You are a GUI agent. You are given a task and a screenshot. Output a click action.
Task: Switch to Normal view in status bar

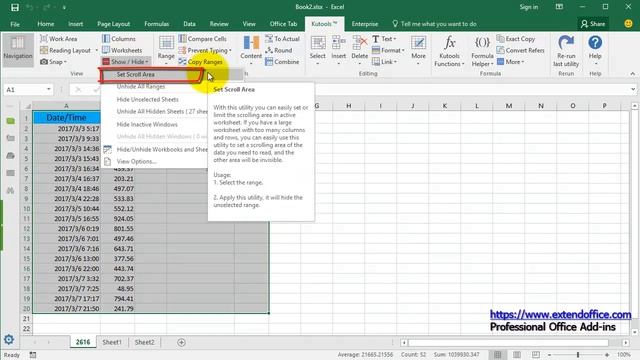pyautogui.click(x=498, y=355)
